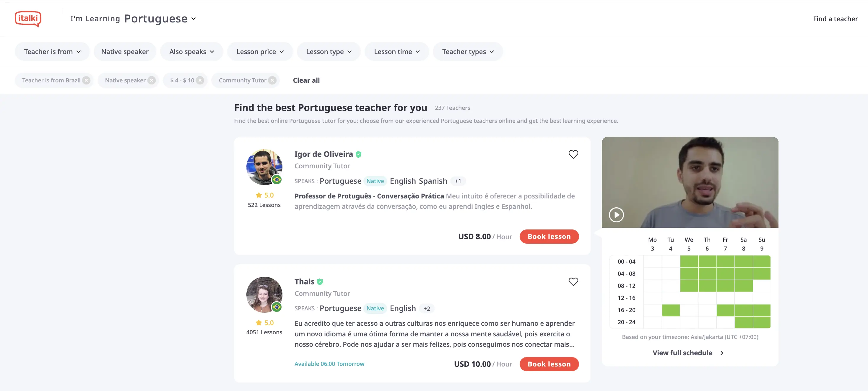868x391 pixels.
Task: Remove the Teacher is from Brazil filter
Action: coord(87,80)
